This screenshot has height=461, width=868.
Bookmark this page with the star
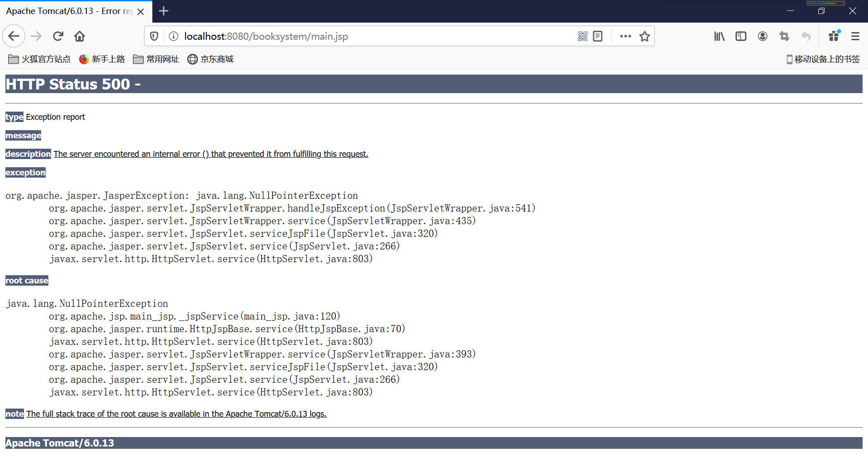(645, 36)
